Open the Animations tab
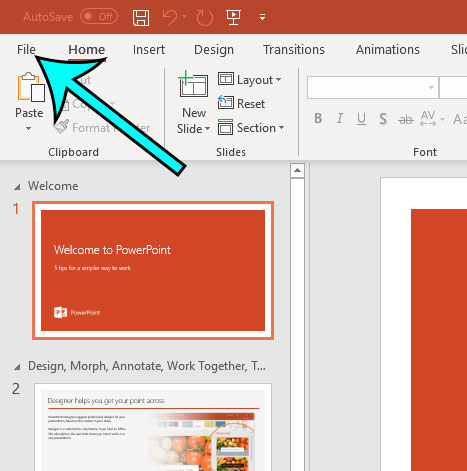467x471 pixels. coord(387,49)
